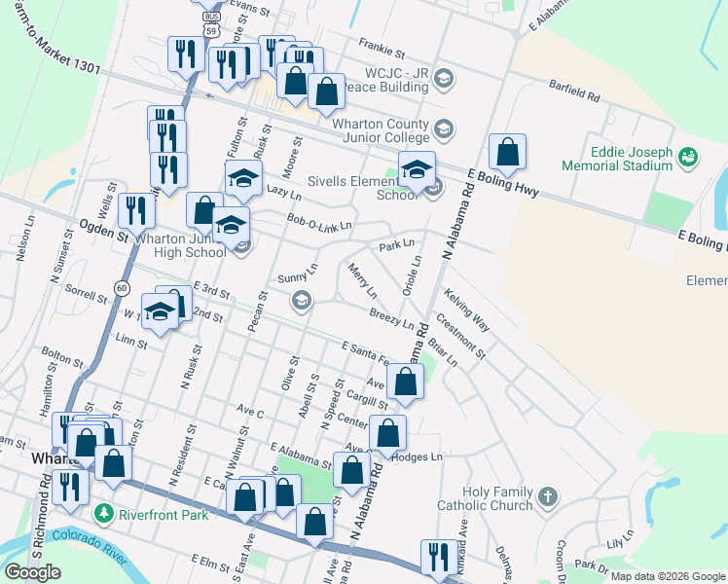Click the Farm-to-Market 1301 road label
The image size is (728, 584).
tap(55, 38)
